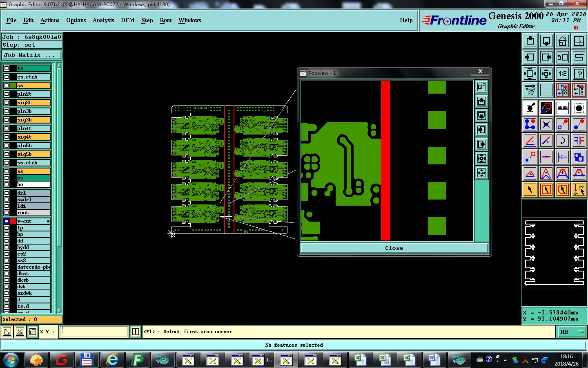Viewport: 588px width, 368px height.
Task: Click the home view icon in the toolbar
Action: click(x=562, y=41)
